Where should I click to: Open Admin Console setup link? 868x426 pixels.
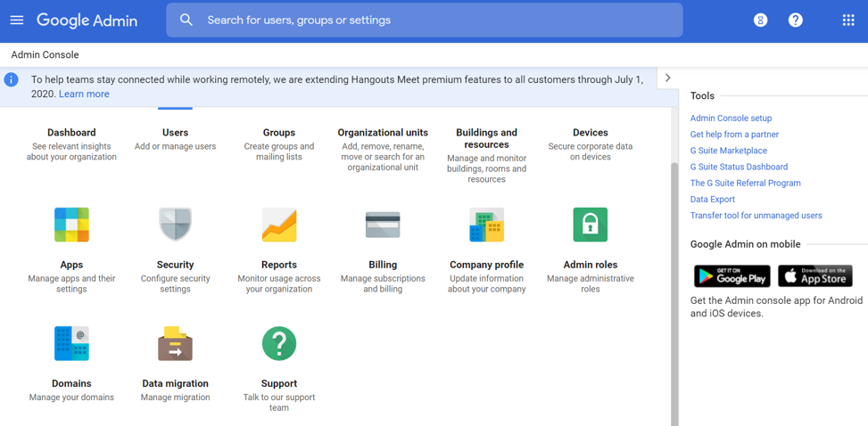(731, 119)
